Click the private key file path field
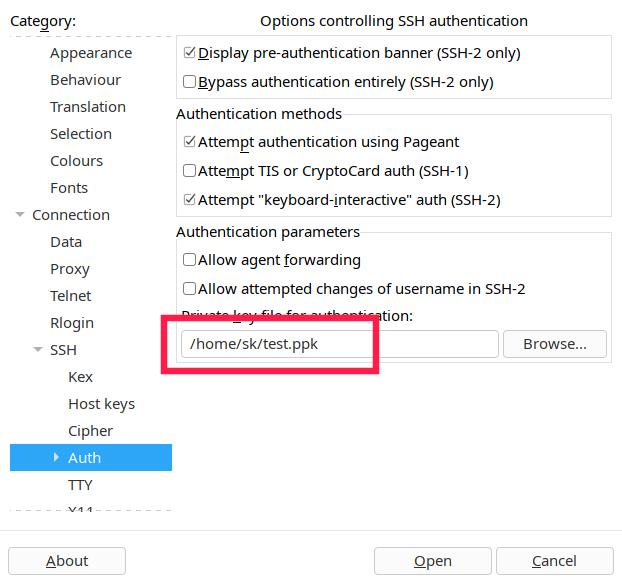622x583 pixels. point(338,344)
